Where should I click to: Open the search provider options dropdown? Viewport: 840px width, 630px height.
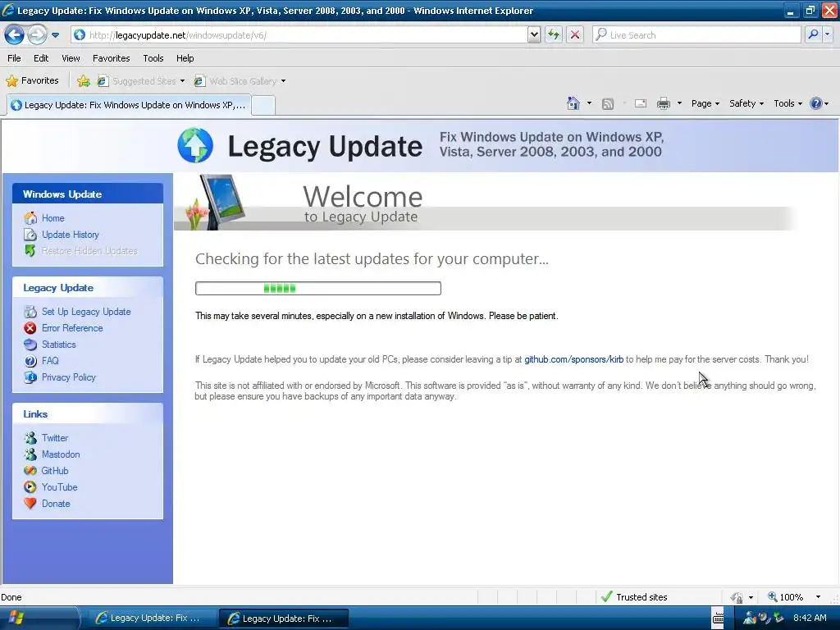[827, 34]
